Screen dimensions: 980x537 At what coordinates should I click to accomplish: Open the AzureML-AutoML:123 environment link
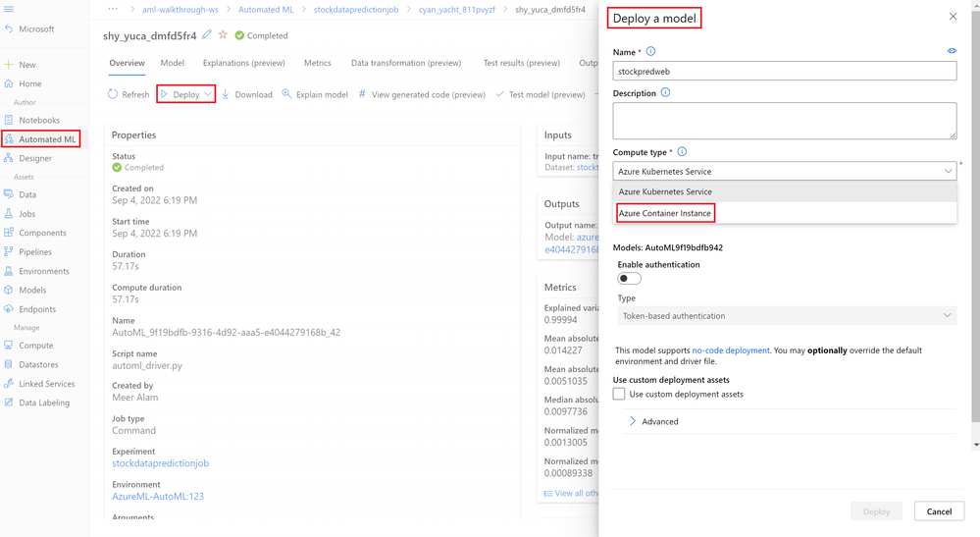pos(158,497)
